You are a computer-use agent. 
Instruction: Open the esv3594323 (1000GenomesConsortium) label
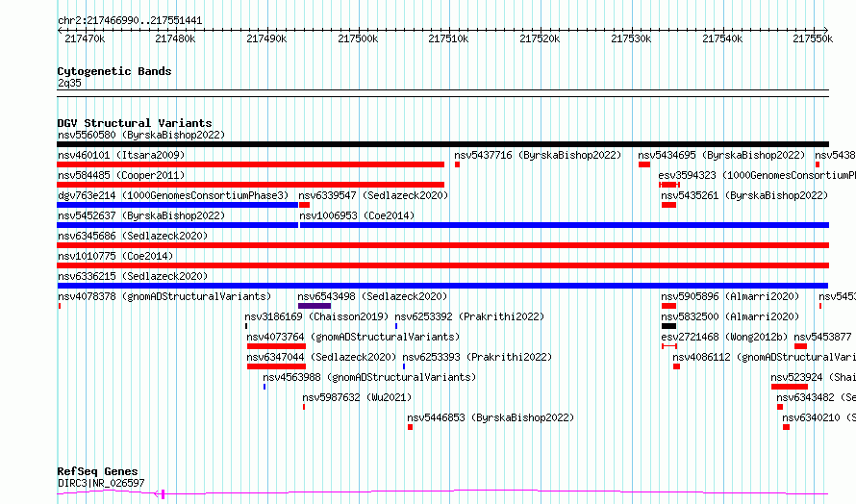[x=757, y=175]
